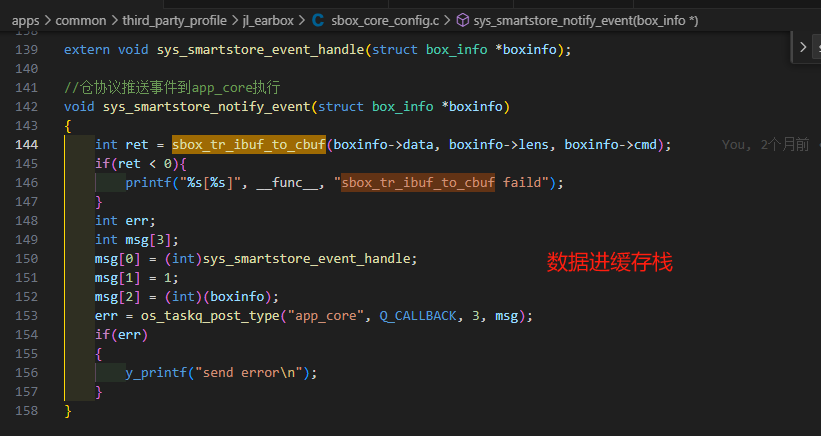This screenshot has height=436, width=821.
Task: Open the sys_smartstore_notify_event symbol breadcrumb
Action: coord(585,20)
